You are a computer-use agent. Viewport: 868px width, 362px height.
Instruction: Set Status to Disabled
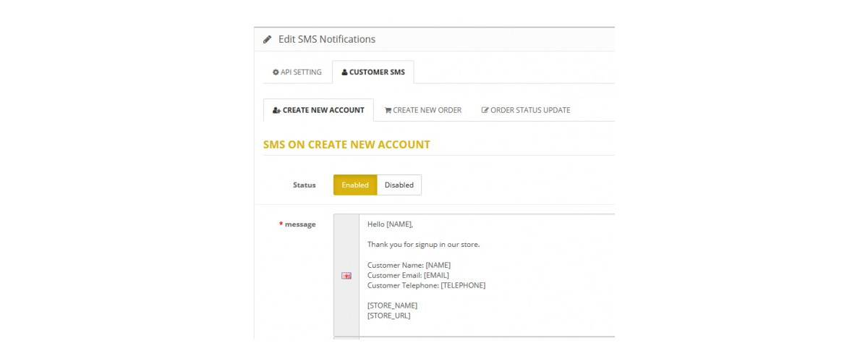click(x=399, y=185)
